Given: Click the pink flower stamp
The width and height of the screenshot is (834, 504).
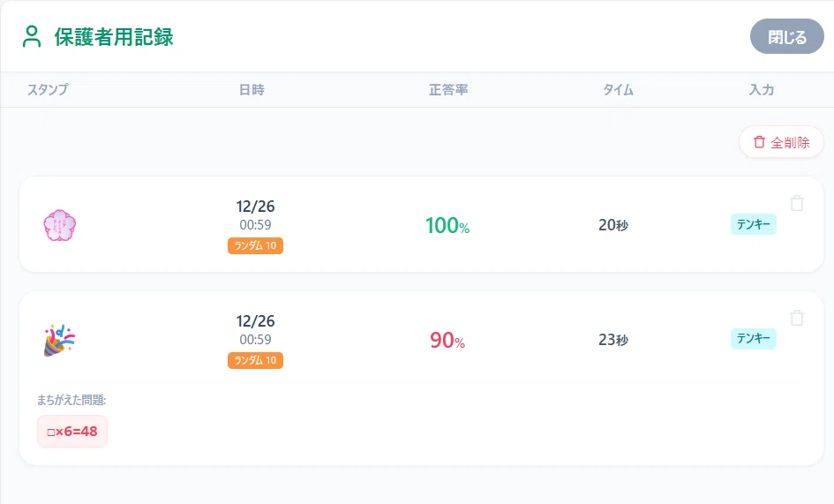Looking at the screenshot, I should pos(60,225).
